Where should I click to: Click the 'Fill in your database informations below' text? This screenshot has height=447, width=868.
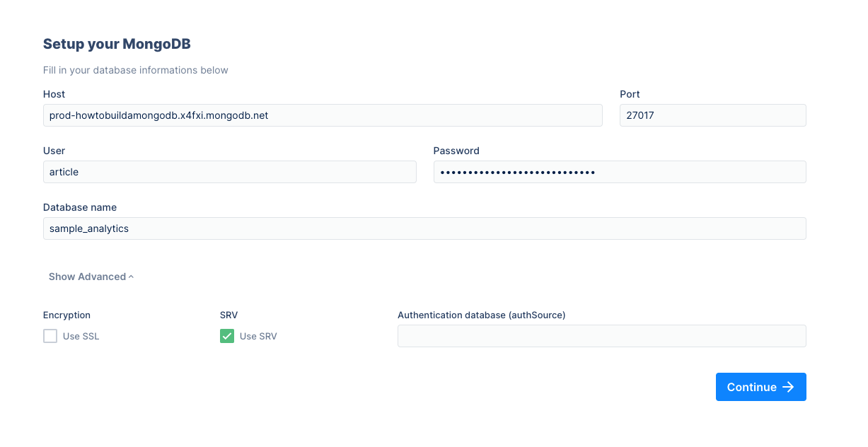pyautogui.click(x=136, y=70)
